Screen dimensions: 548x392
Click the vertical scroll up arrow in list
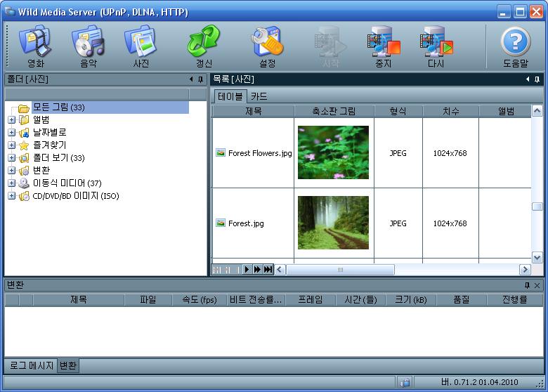pos(537,111)
